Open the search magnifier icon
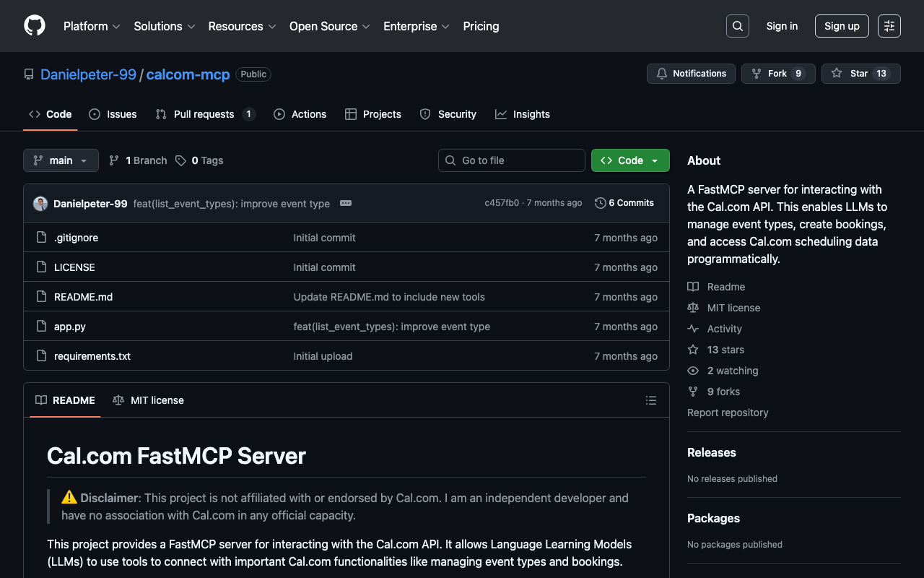924x578 pixels. point(737,26)
